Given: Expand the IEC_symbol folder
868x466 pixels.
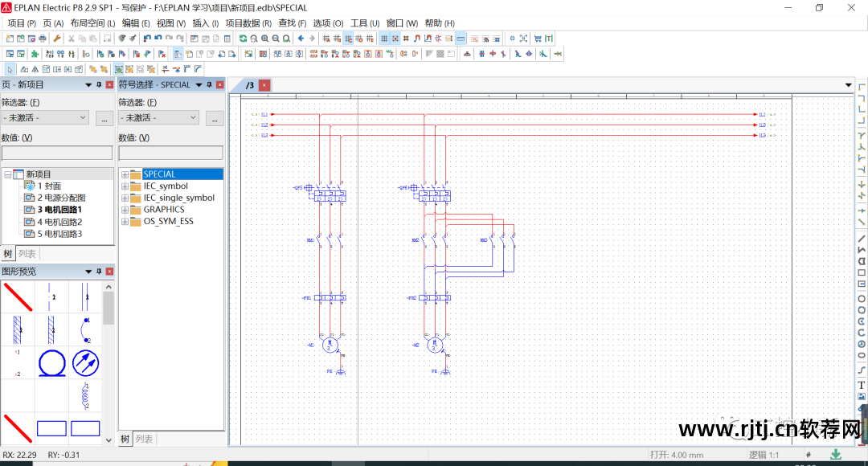Looking at the screenshot, I should click(125, 186).
